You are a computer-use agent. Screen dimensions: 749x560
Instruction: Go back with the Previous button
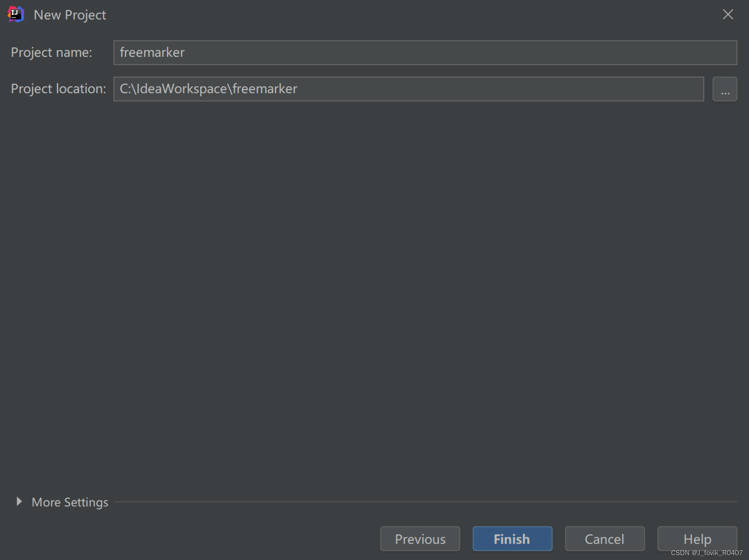[420, 538]
